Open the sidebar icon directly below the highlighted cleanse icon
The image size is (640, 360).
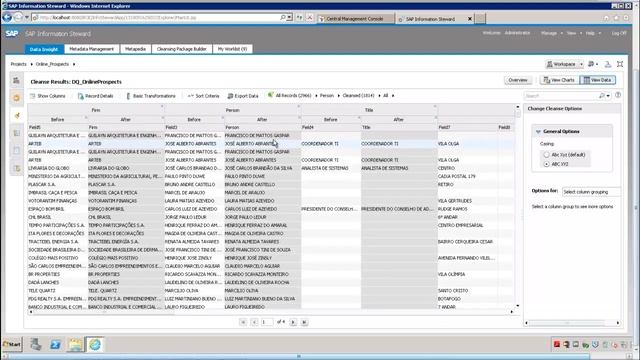(16, 133)
